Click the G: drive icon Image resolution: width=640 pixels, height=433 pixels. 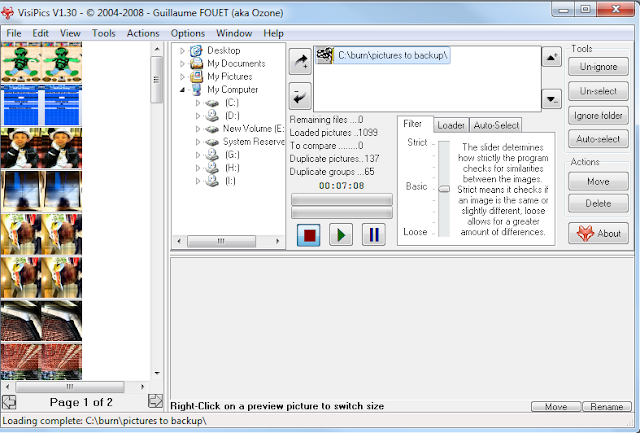[212, 155]
